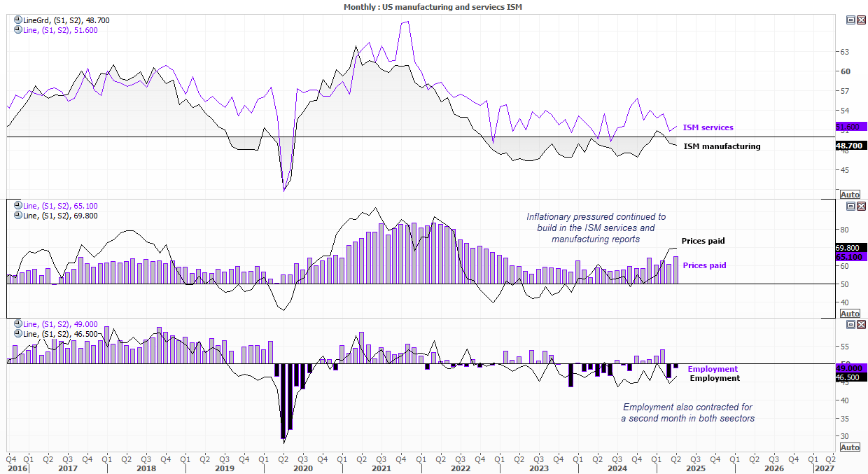Click the 2020 year label on time axis

pyautogui.click(x=302, y=468)
